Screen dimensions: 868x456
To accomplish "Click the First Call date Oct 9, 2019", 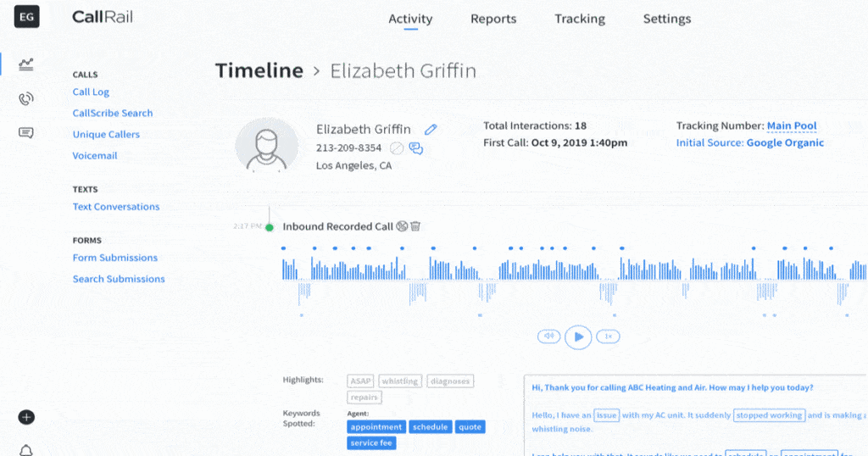I will tap(579, 142).
